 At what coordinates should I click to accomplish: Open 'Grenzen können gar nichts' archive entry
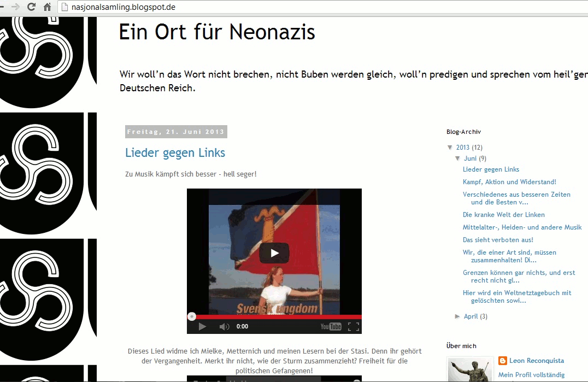(x=519, y=277)
